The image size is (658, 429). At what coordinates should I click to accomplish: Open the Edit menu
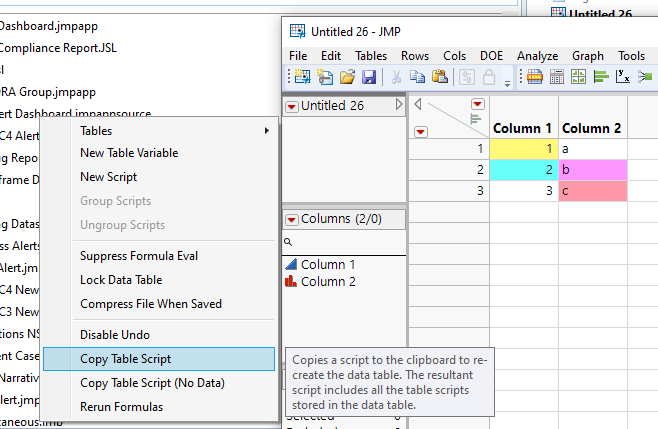click(x=331, y=56)
